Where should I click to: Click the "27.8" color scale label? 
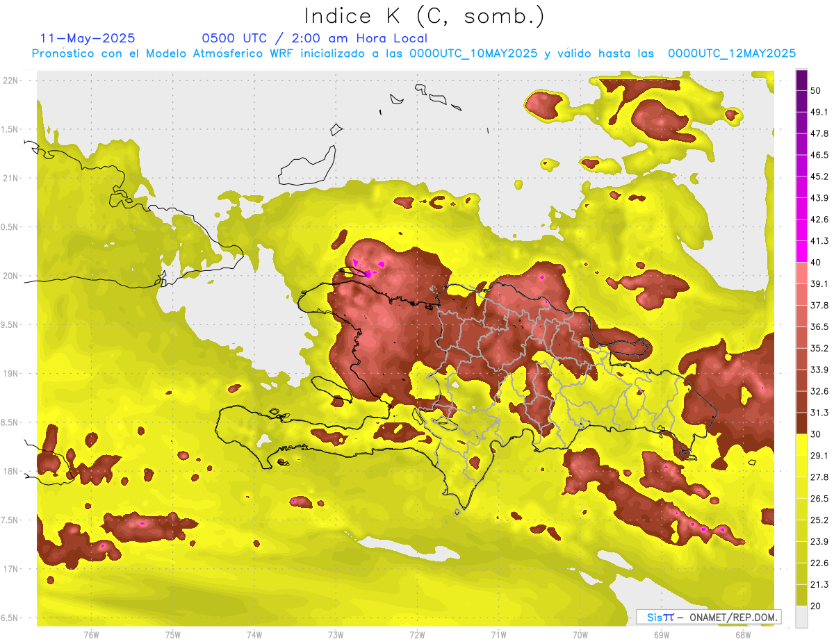[x=819, y=477]
